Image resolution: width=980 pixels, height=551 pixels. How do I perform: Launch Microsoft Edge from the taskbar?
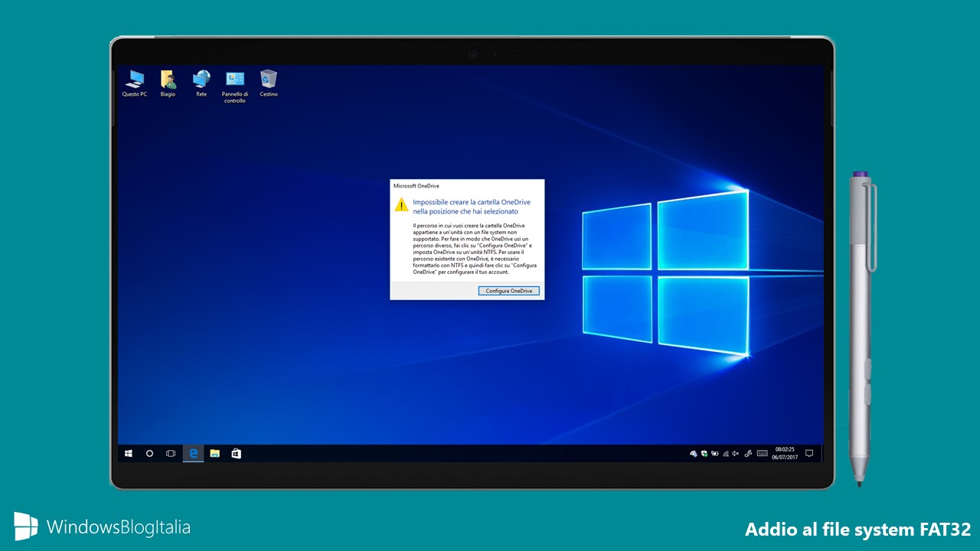click(x=193, y=454)
